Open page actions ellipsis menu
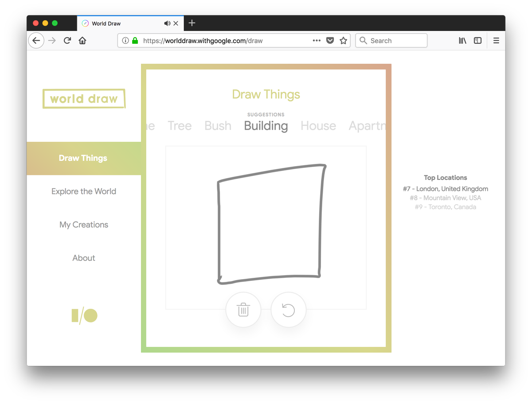 tap(317, 41)
